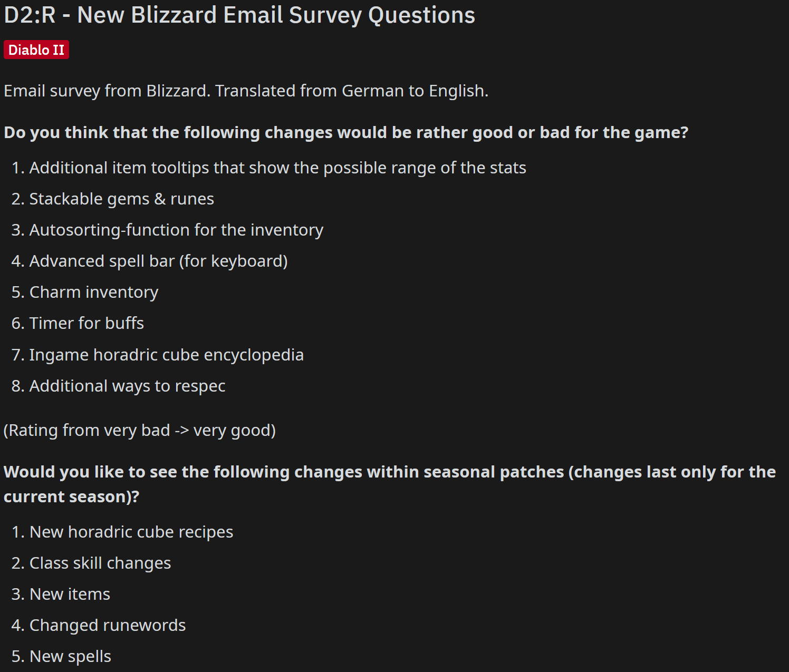
Task: Click the 'Timer for buffs' item
Action: [86, 324]
